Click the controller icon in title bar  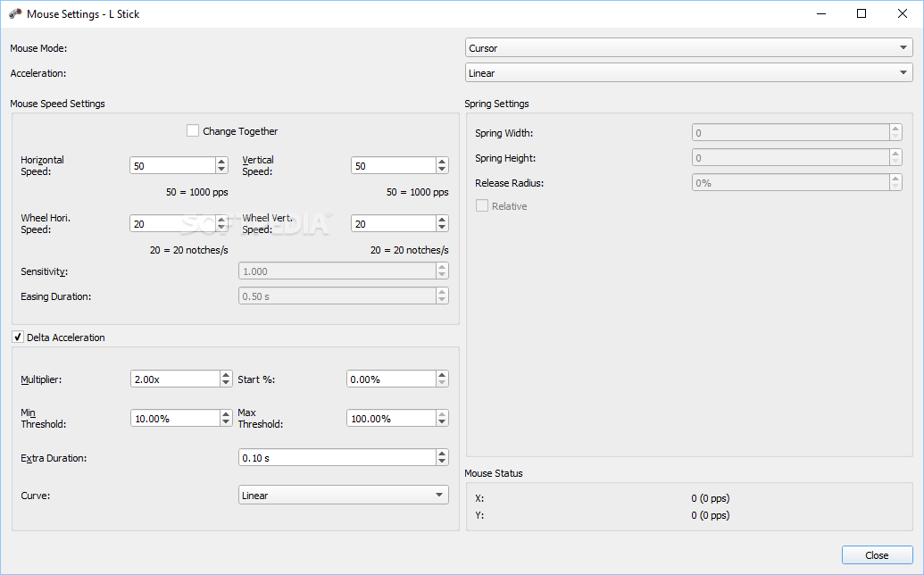(x=15, y=14)
